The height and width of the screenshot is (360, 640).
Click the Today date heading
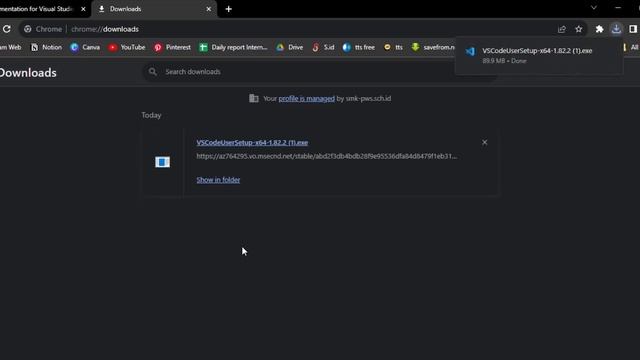[x=151, y=116]
